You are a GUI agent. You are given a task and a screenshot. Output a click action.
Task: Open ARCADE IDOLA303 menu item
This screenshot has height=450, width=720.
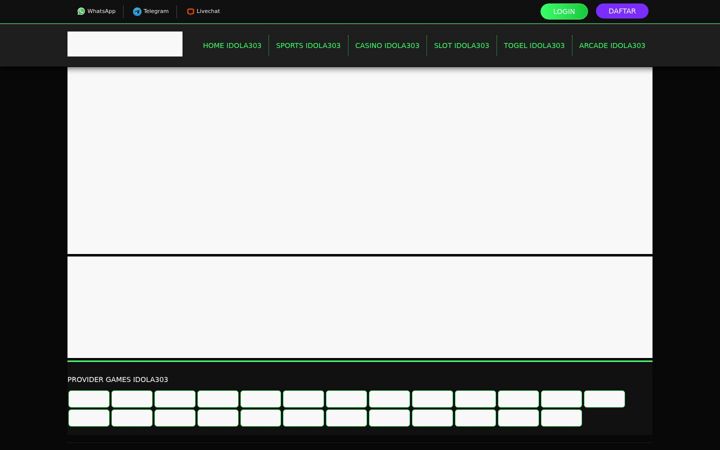point(612,45)
